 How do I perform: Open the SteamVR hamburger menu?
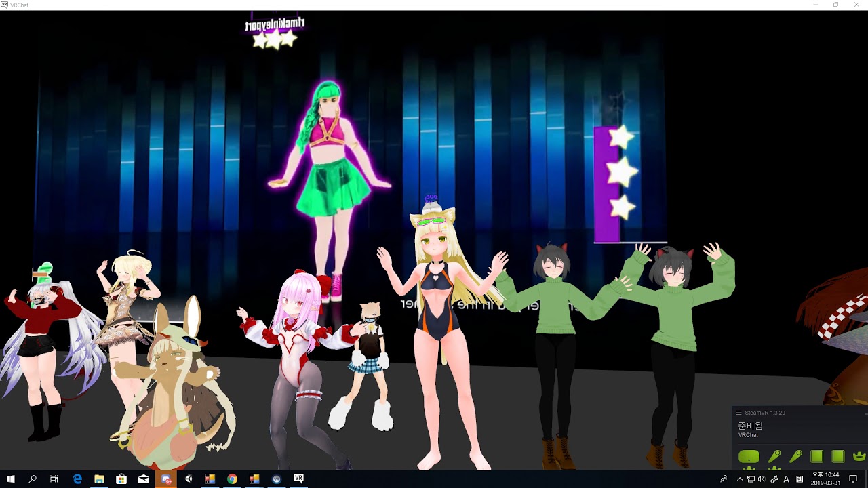pyautogui.click(x=738, y=413)
